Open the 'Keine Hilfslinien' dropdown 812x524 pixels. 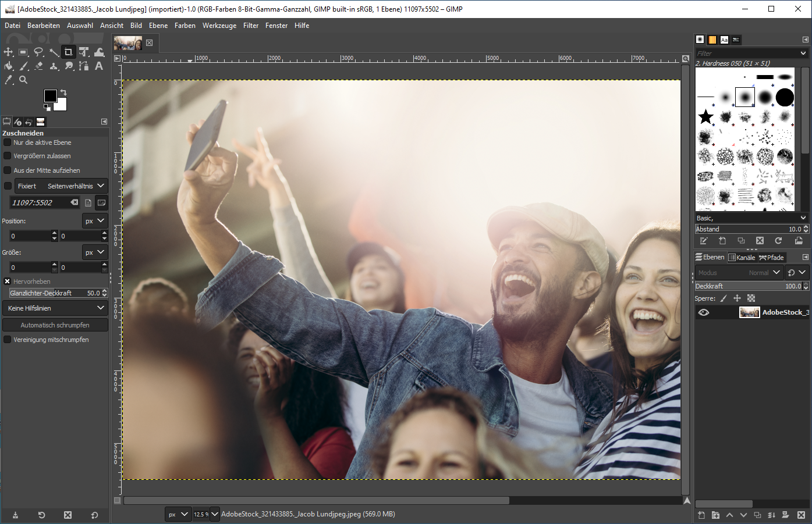(55, 308)
